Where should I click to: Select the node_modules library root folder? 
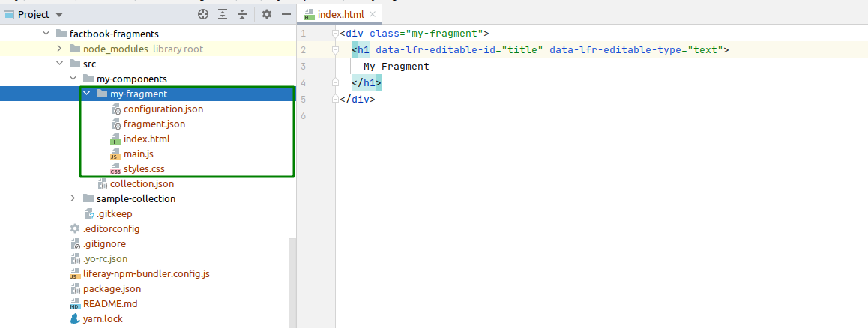143,49
